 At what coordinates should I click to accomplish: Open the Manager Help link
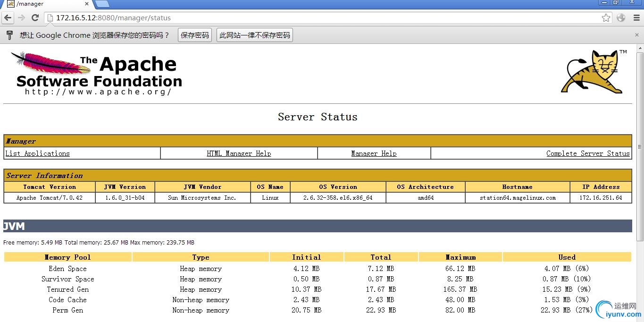point(374,153)
